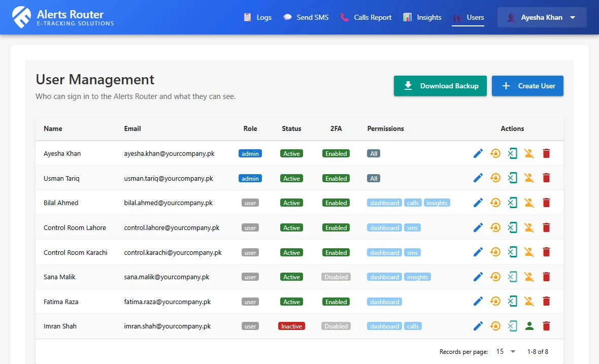Click the name Fatima Raza
Viewport: 599px width, 364px height.
[61, 302]
